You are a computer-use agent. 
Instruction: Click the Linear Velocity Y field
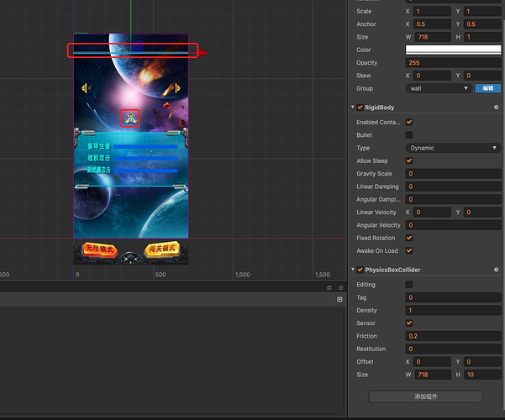click(x=482, y=213)
